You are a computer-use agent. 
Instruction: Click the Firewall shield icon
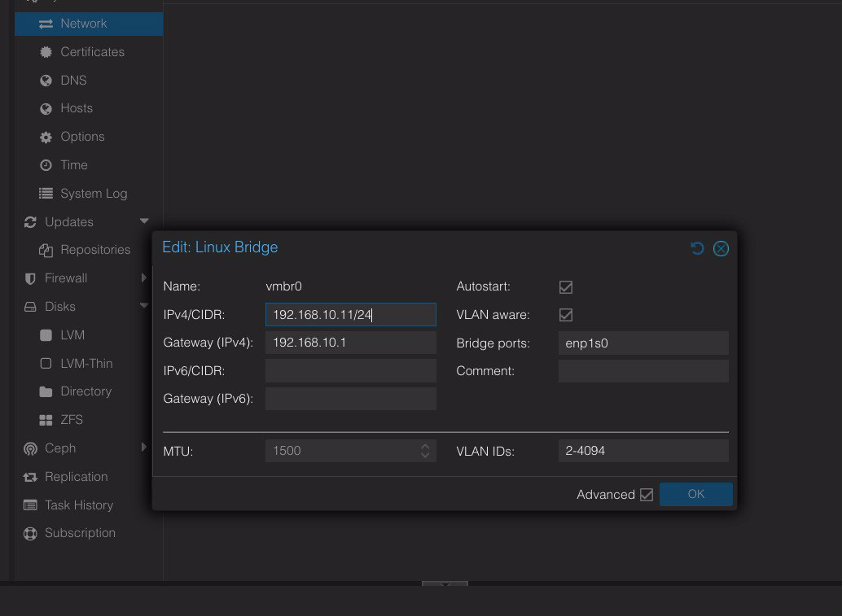coord(30,279)
